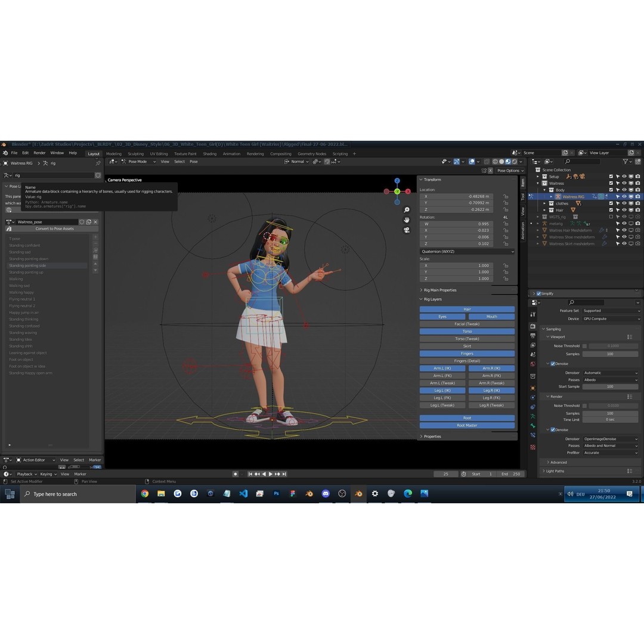Open Discord from the Windows taskbar
Image resolution: width=644 pixels, height=644 pixels.
tap(326, 494)
